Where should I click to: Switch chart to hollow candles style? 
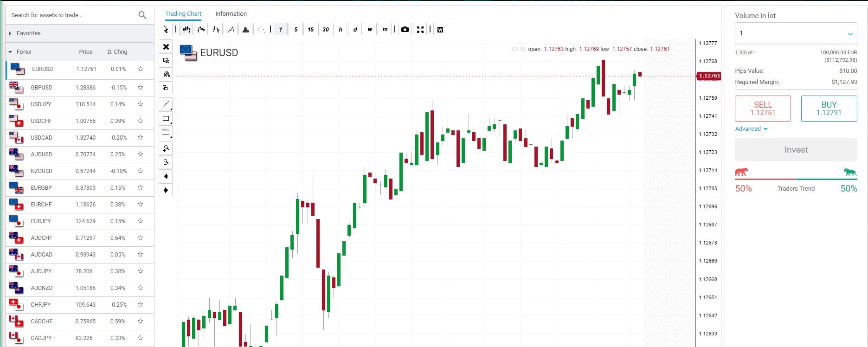tap(201, 29)
